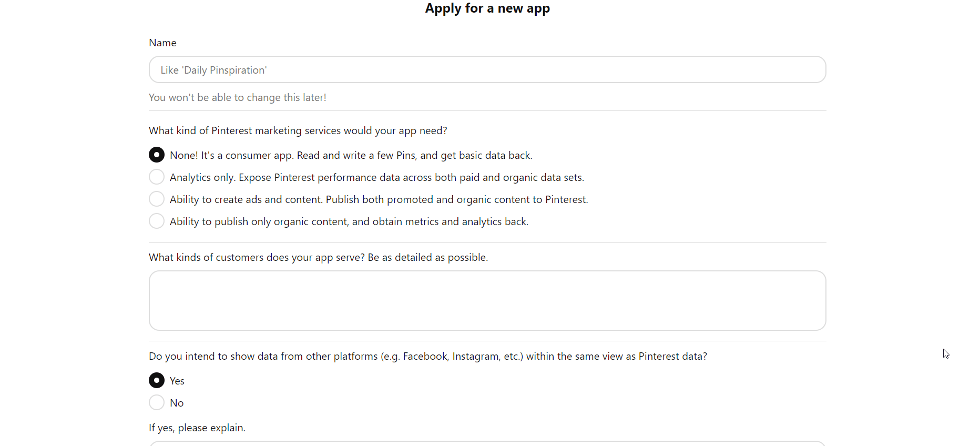
Task: Click the 'Apply for a new app' heading
Action: (487, 8)
